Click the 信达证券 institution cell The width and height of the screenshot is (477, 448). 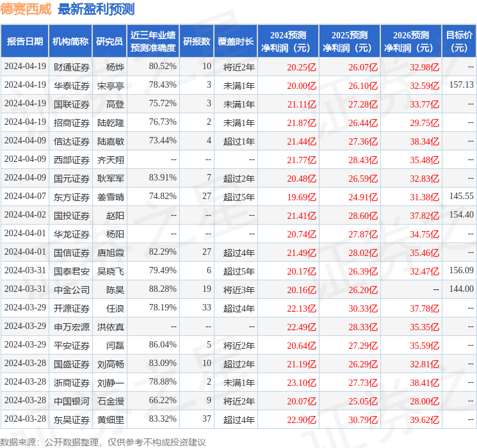72,141
